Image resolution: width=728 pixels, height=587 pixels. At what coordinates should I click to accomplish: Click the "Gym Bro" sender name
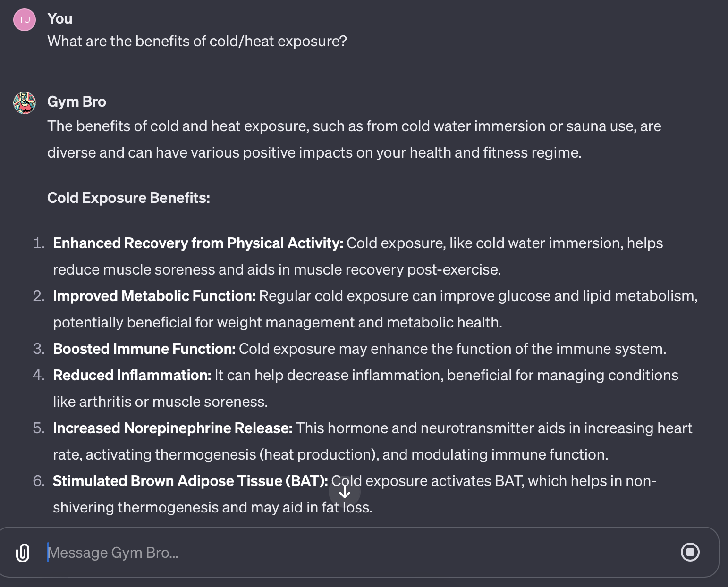point(76,101)
